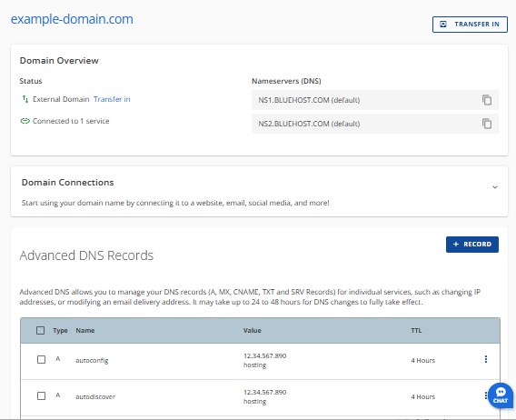Open options menu for autoconfig record
The width and height of the screenshot is (516, 420).
pyautogui.click(x=486, y=359)
